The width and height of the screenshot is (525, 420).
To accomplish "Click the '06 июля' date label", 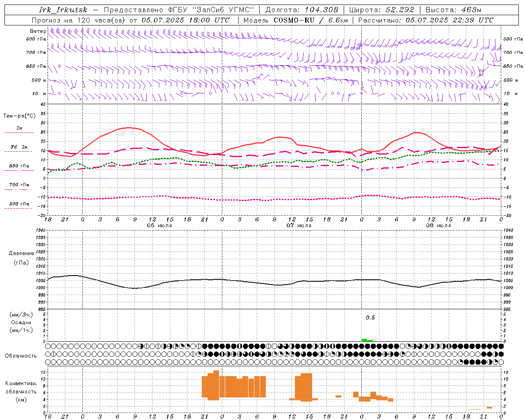I will click(x=160, y=226).
